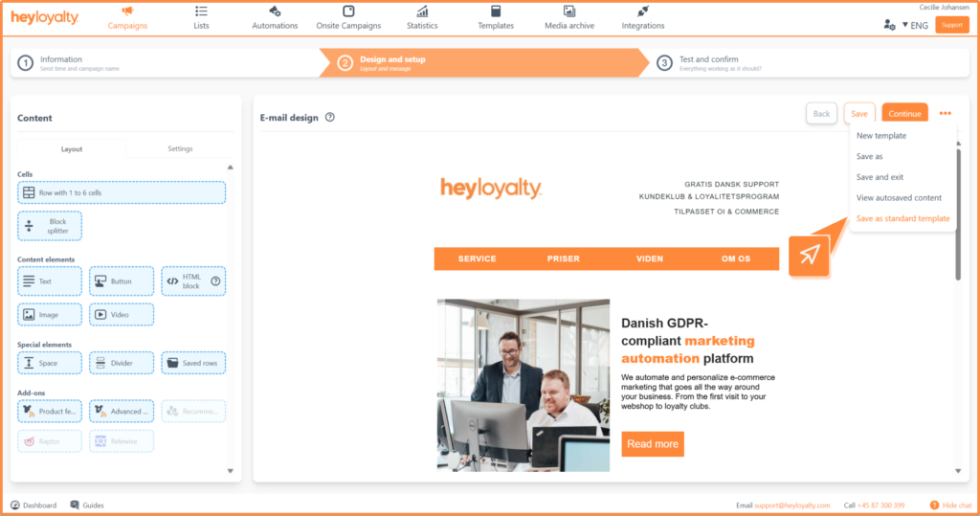Select the Divider special element

pos(122,363)
